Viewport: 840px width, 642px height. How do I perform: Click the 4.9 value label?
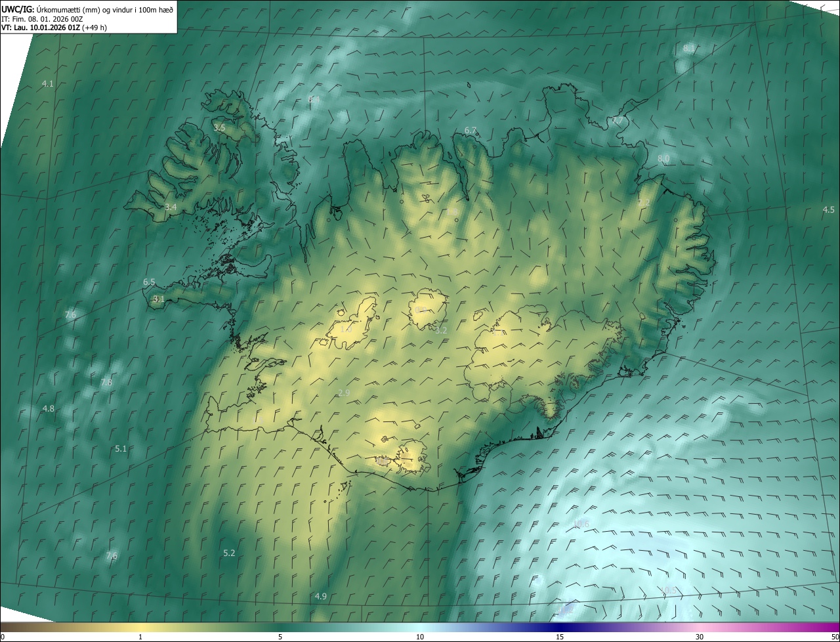321,596
